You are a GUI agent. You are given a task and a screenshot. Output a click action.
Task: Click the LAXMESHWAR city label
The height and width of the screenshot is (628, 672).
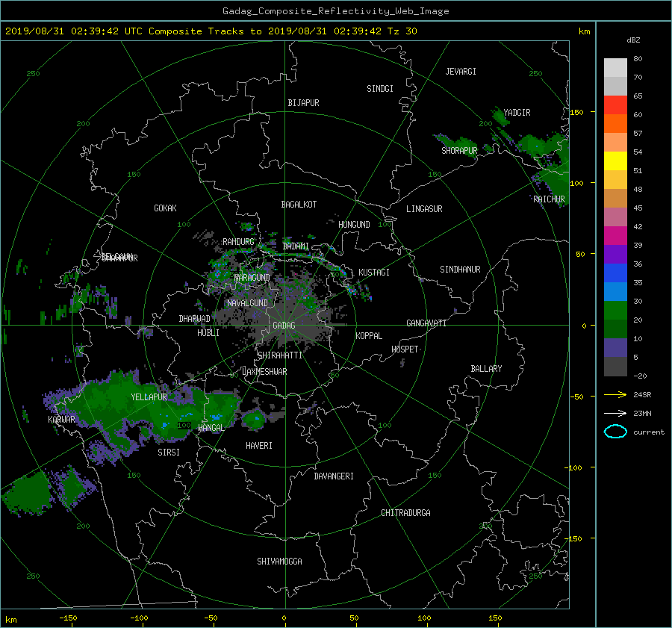[264, 372]
